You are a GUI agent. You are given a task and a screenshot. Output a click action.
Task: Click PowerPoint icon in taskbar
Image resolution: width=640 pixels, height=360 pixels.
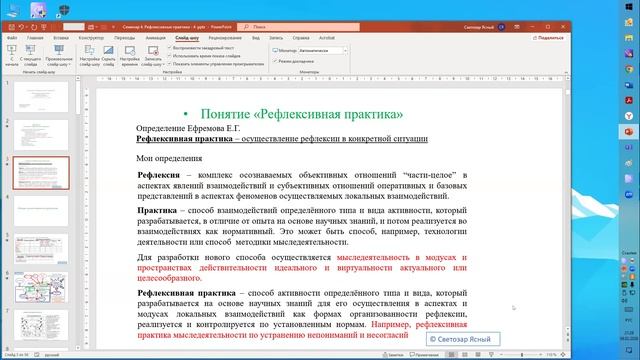coord(629,132)
